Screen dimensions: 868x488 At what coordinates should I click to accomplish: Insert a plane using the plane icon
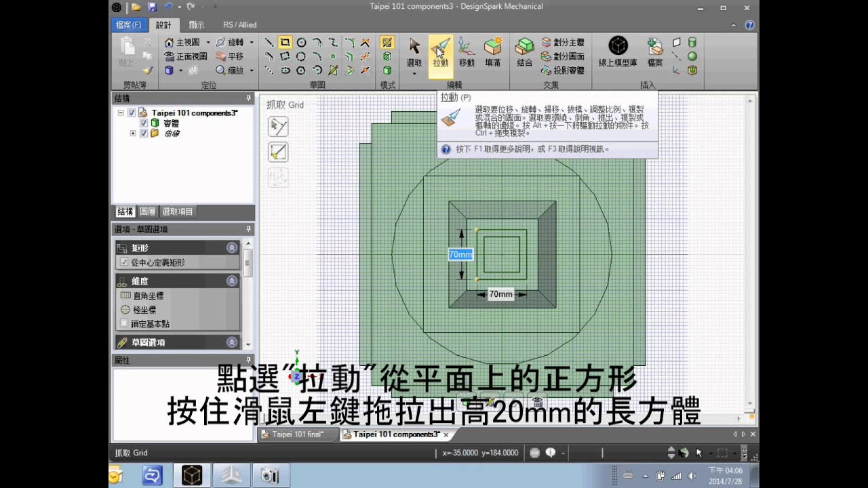click(676, 42)
